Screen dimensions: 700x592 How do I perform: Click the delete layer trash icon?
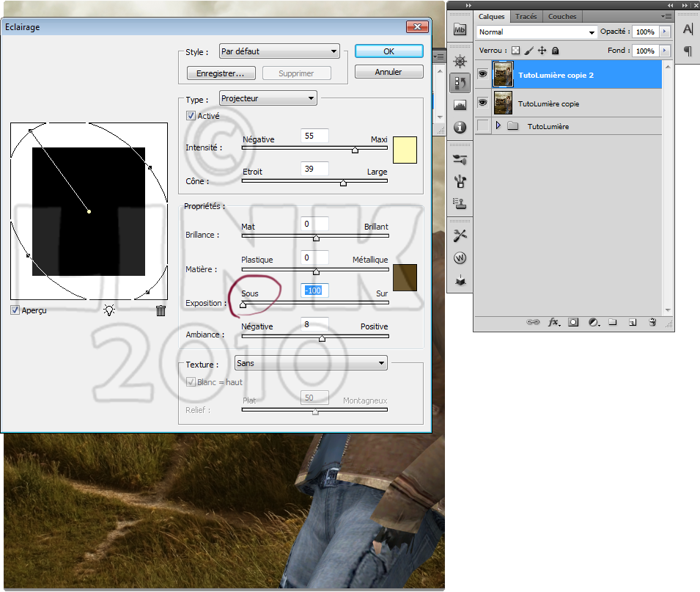pos(652,322)
